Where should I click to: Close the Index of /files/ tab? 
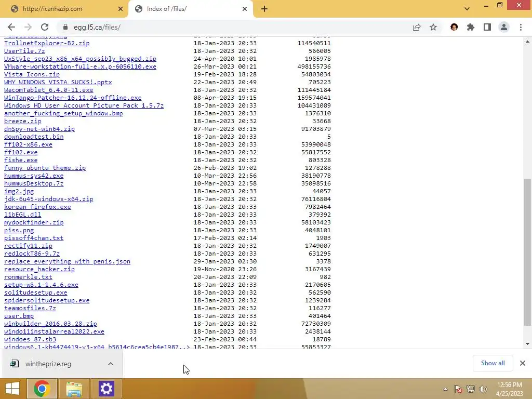tap(245, 9)
